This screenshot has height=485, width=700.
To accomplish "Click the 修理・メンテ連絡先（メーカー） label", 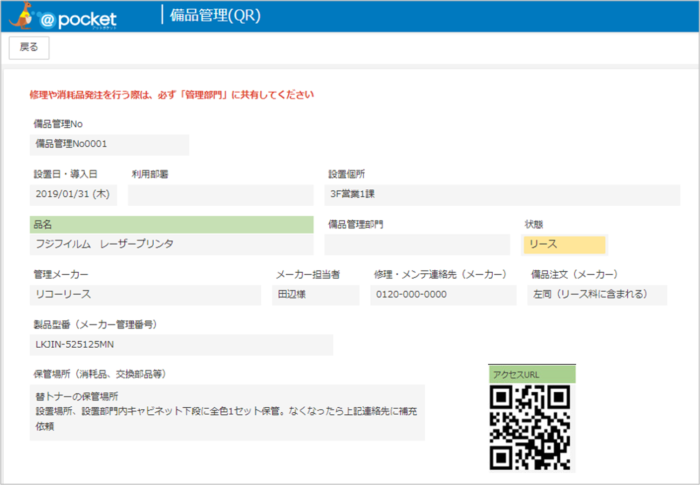I will pos(440,275).
